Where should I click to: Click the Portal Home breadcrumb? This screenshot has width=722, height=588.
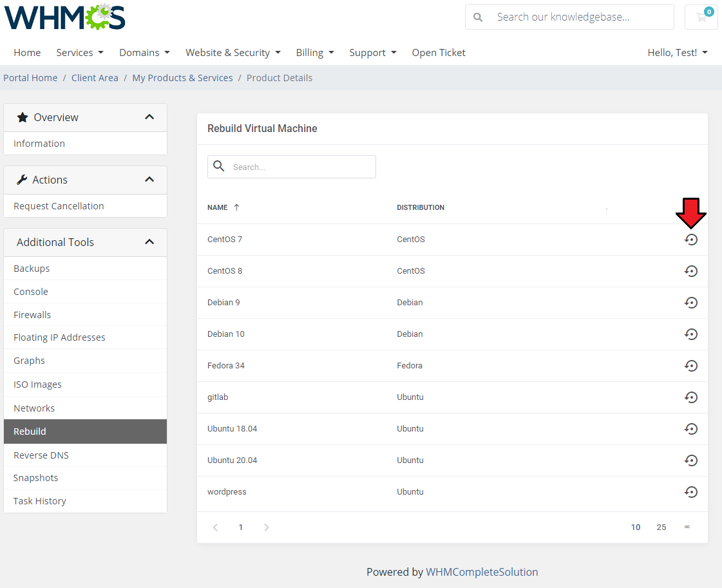coord(30,78)
